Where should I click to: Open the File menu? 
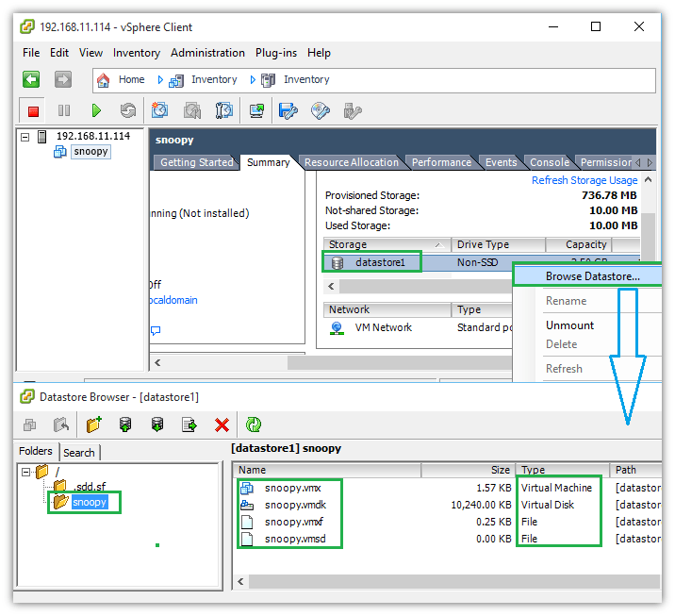pos(31,53)
